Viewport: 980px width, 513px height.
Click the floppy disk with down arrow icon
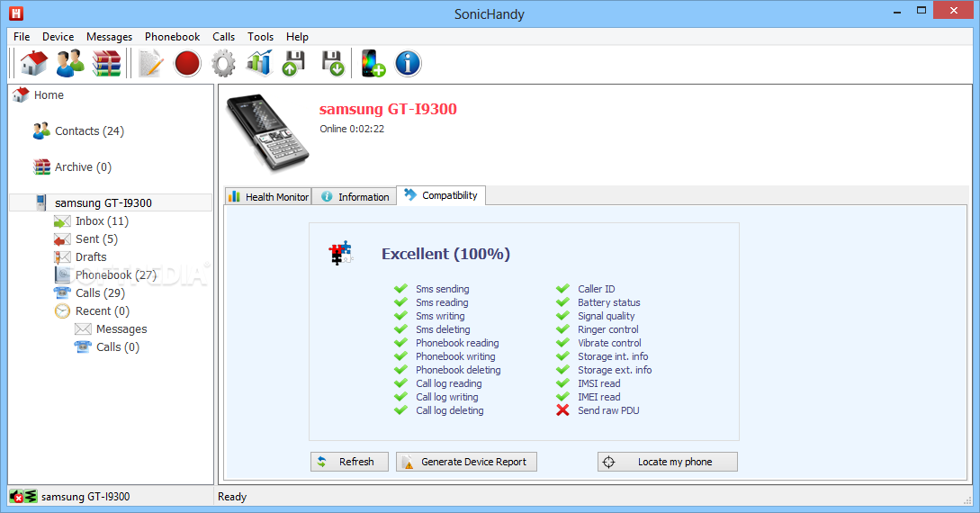pos(332,63)
